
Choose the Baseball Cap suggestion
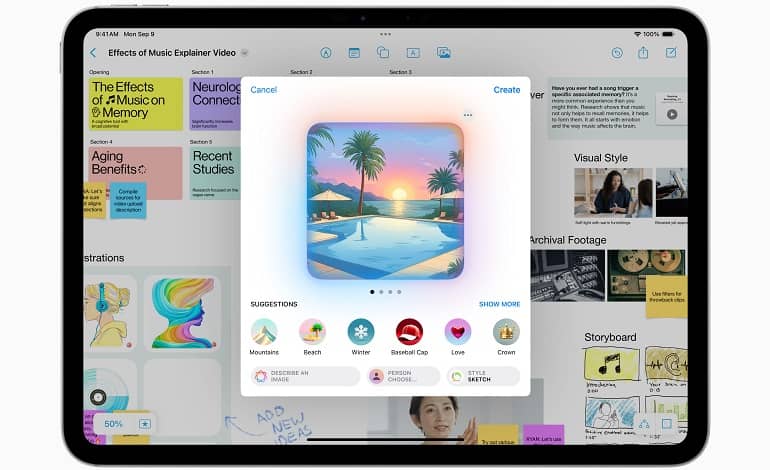409,332
